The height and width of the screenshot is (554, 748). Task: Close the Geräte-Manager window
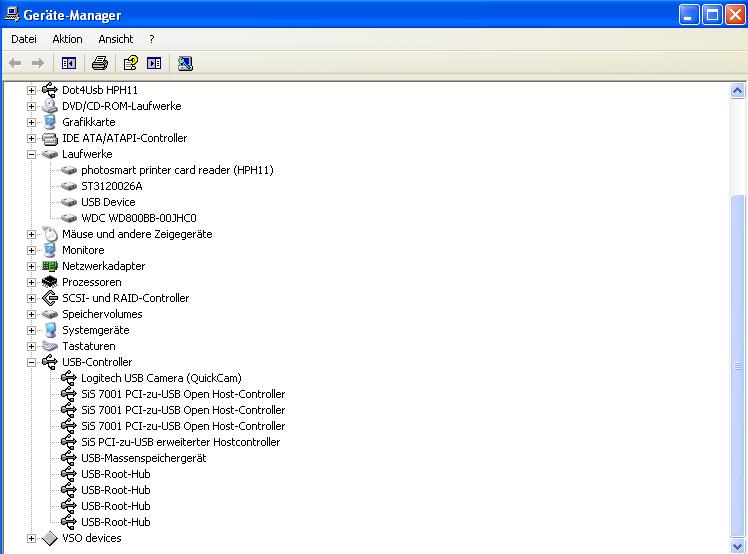pos(735,15)
